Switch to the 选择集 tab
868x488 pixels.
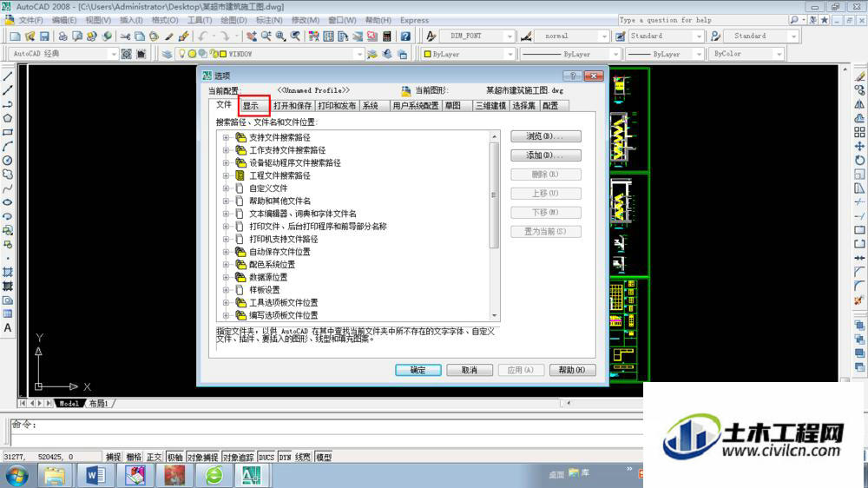point(523,106)
